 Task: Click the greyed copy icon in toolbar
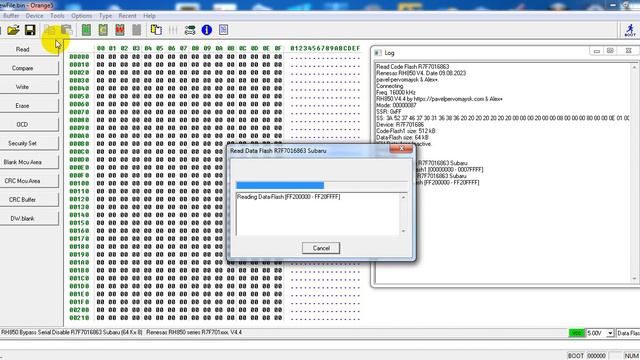pyautogui.click(x=50, y=30)
